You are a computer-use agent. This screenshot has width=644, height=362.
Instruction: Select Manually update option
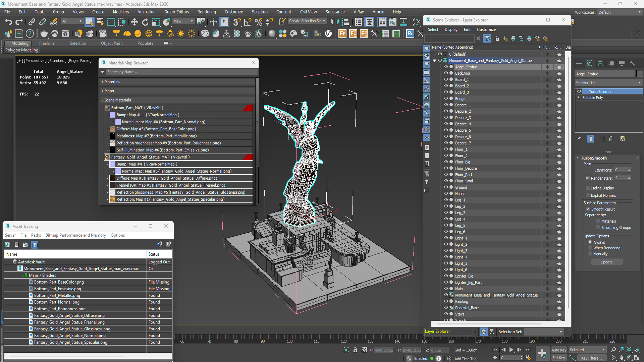(590, 254)
